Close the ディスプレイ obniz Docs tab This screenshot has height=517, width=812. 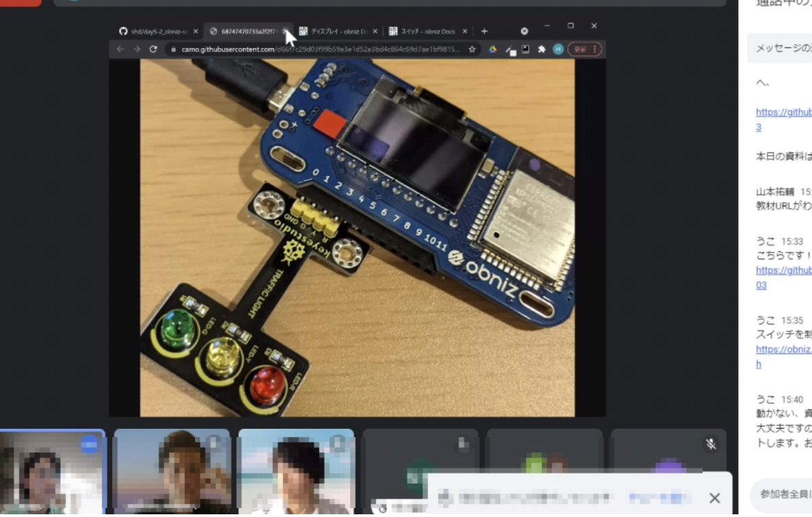pyautogui.click(x=375, y=31)
